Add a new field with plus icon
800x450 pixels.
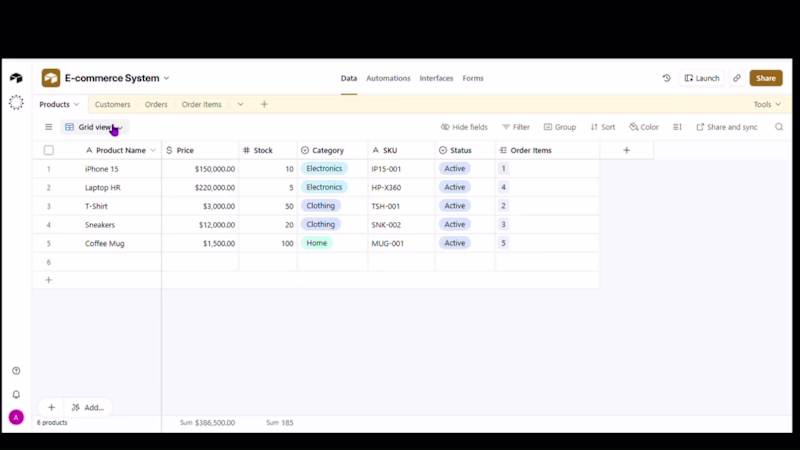[627, 150]
